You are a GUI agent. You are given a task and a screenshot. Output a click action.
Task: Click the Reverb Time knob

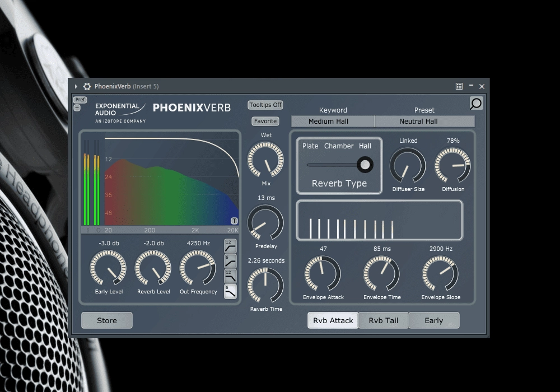[x=265, y=285]
